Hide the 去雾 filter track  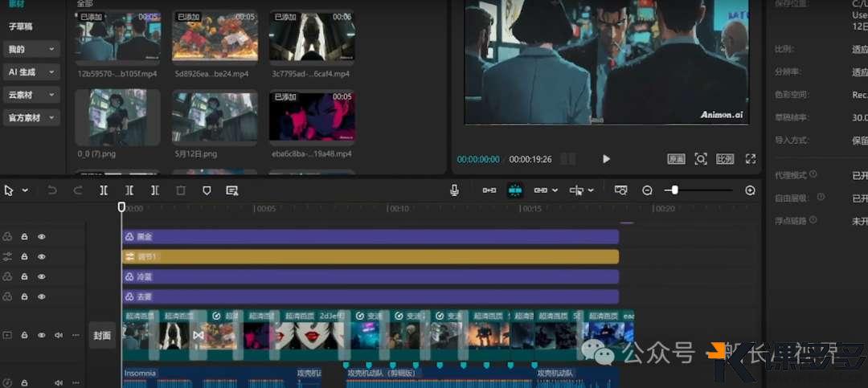[x=42, y=296]
